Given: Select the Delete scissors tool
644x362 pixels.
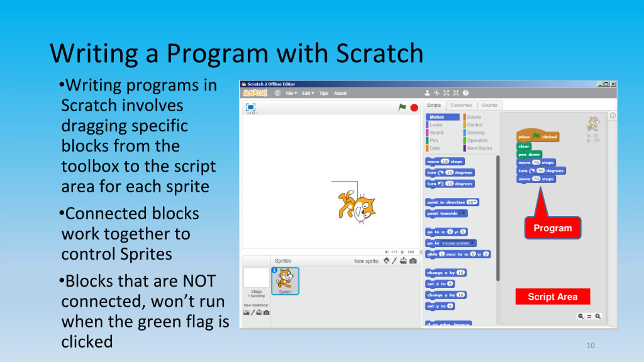Looking at the screenshot, I should coord(437,93).
